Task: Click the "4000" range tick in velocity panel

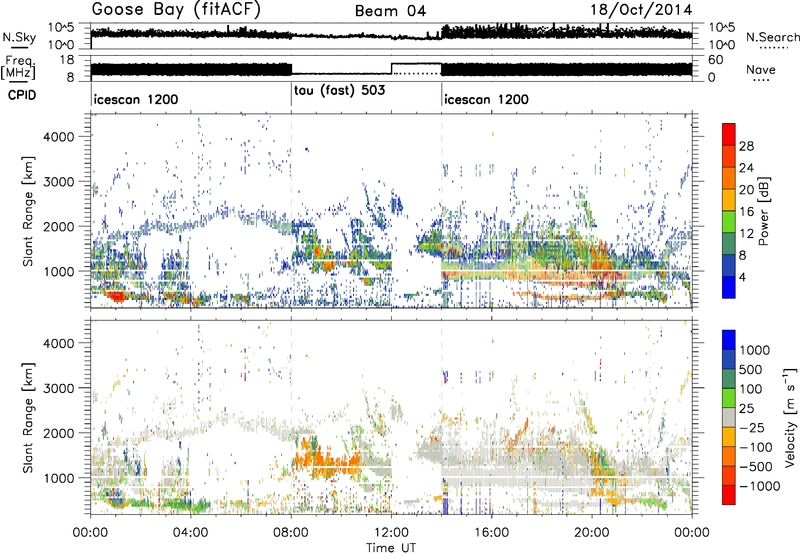Action: point(58,343)
